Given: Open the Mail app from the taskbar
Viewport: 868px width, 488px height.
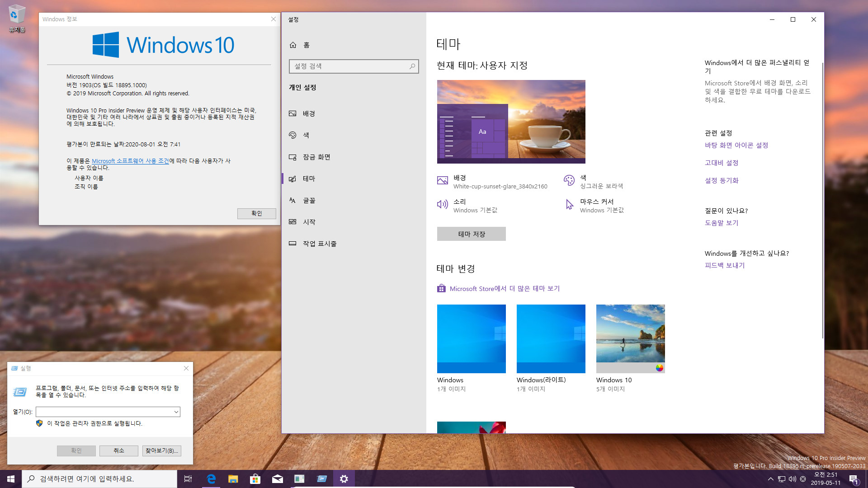Looking at the screenshot, I should (277, 479).
